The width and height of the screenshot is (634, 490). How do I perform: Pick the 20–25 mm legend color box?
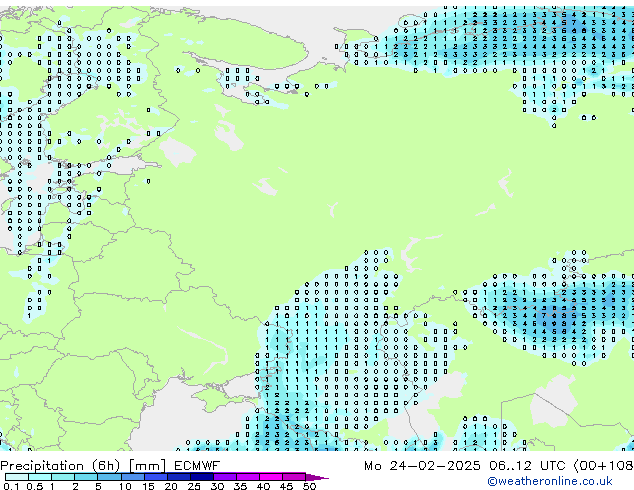click(x=178, y=477)
